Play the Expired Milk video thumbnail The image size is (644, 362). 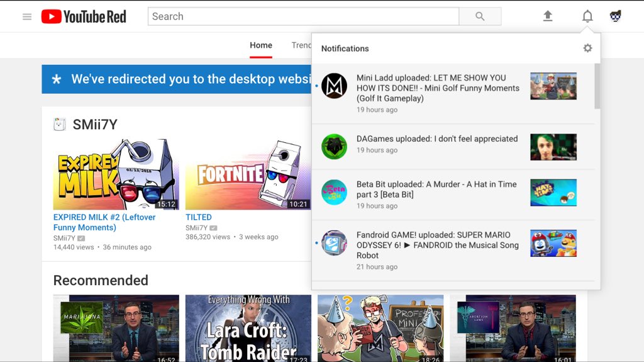coord(116,174)
